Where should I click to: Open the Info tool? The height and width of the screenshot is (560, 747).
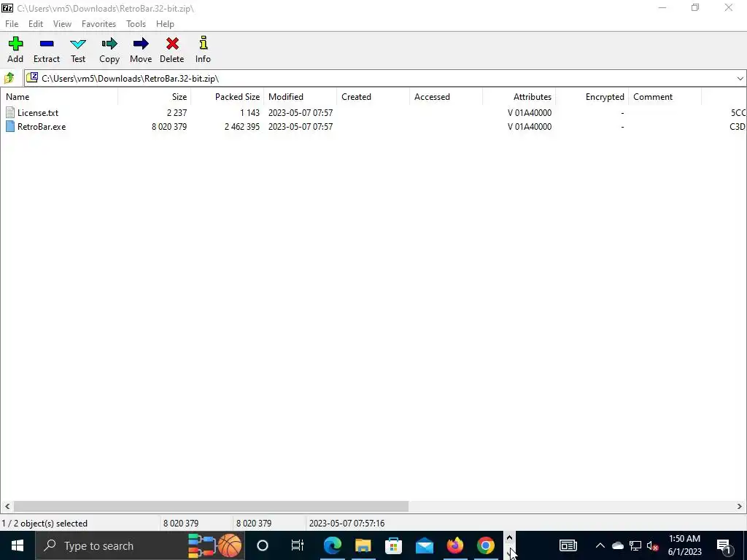point(203,50)
